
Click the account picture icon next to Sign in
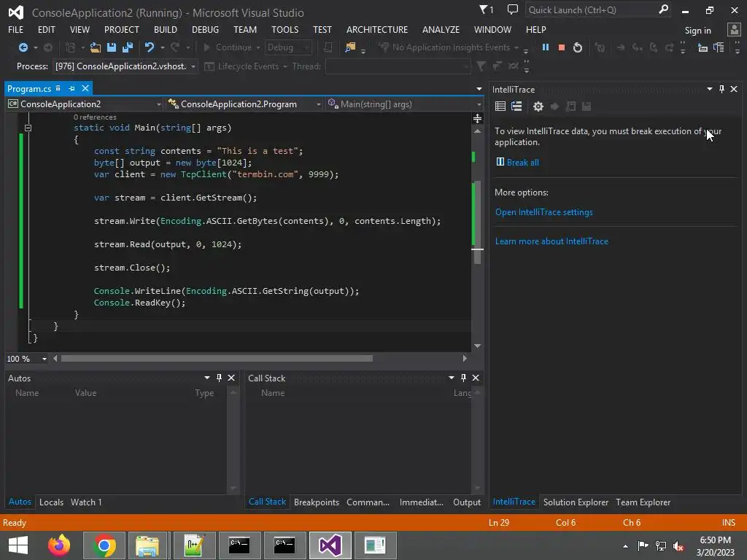pyautogui.click(x=734, y=30)
